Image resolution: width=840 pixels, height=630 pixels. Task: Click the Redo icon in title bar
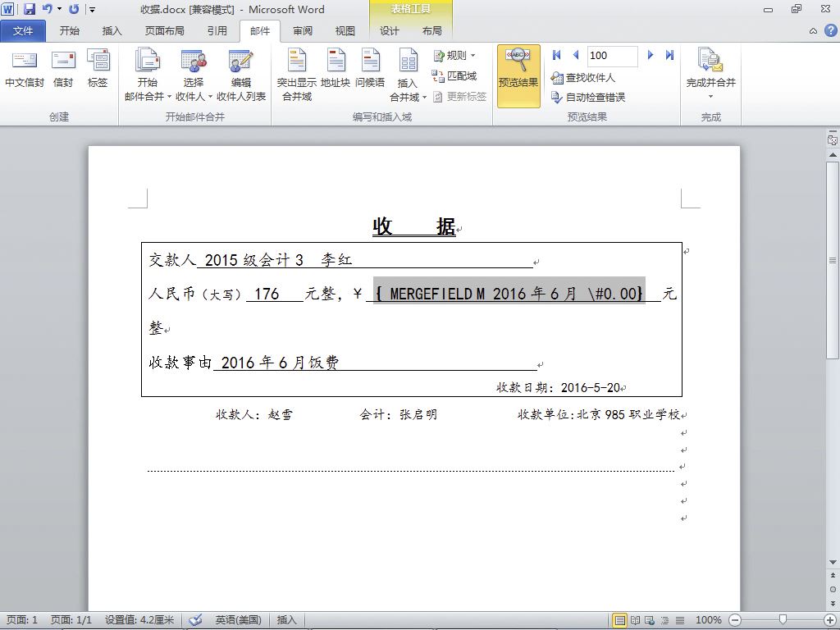tap(74, 9)
